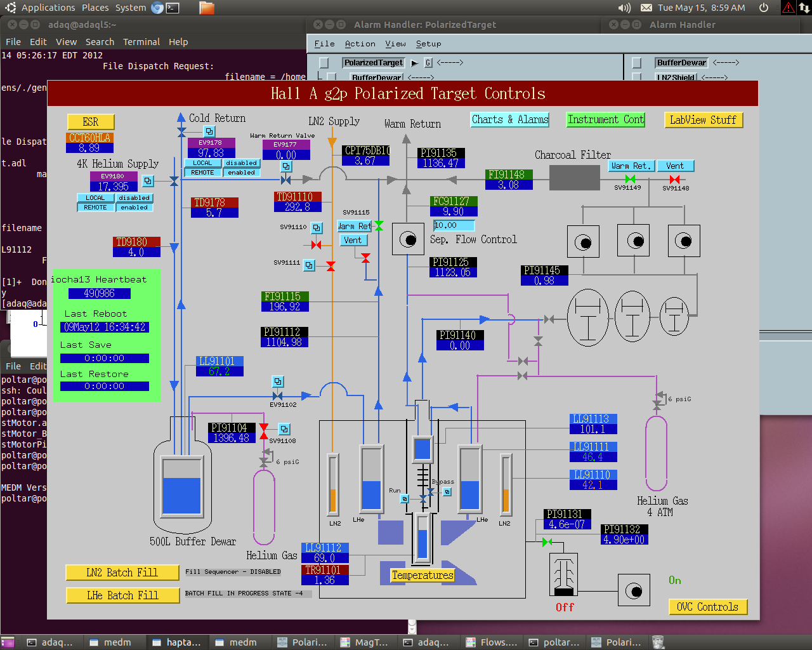Screen dimensions: 812x650
Task: Set EV9180 to REMOTE mode
Action: click(x=95, y=208)
